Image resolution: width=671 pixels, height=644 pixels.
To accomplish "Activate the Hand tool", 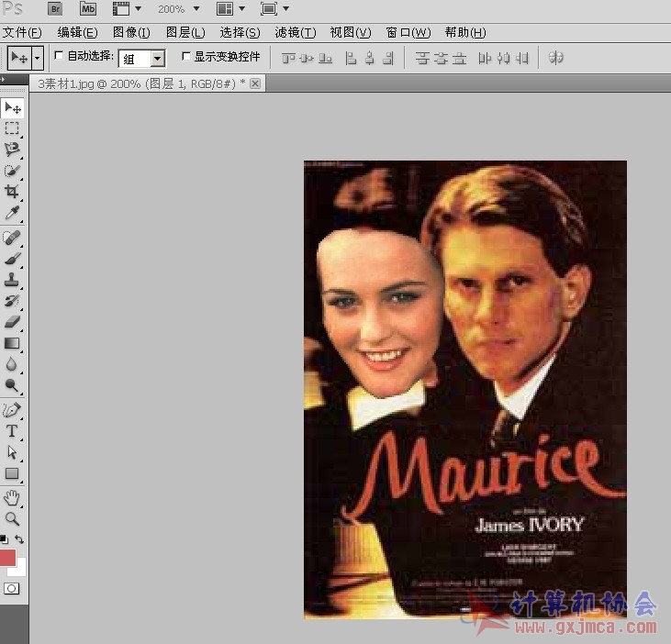I will coord(12,498).
